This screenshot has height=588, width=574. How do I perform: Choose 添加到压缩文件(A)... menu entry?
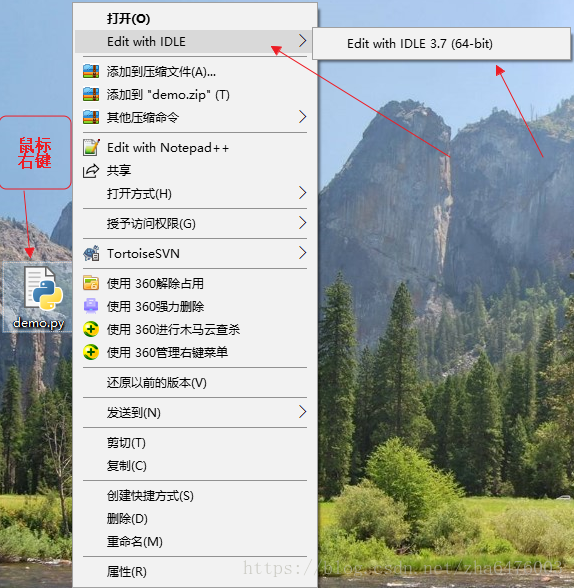click(x=195, y=71)
